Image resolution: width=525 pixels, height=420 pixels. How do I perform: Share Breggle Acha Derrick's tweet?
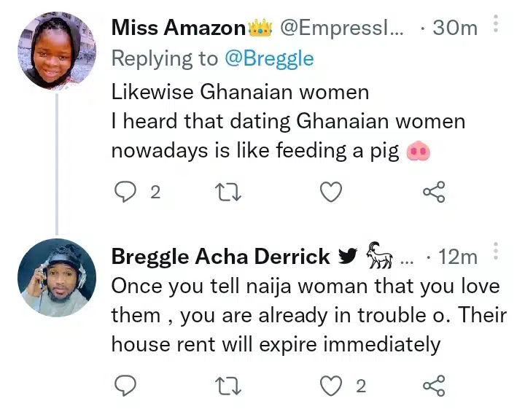(434, 386)
